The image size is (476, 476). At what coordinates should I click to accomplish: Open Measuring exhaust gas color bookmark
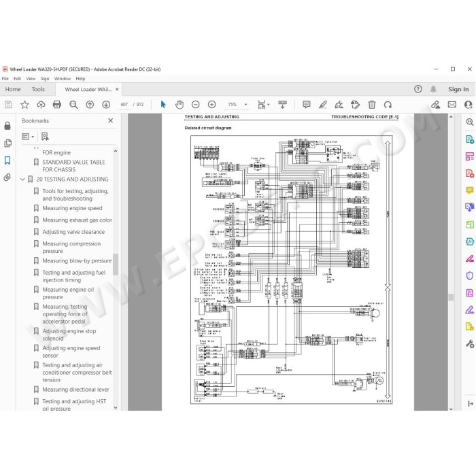pyautogui.click(x=77, y=220)
